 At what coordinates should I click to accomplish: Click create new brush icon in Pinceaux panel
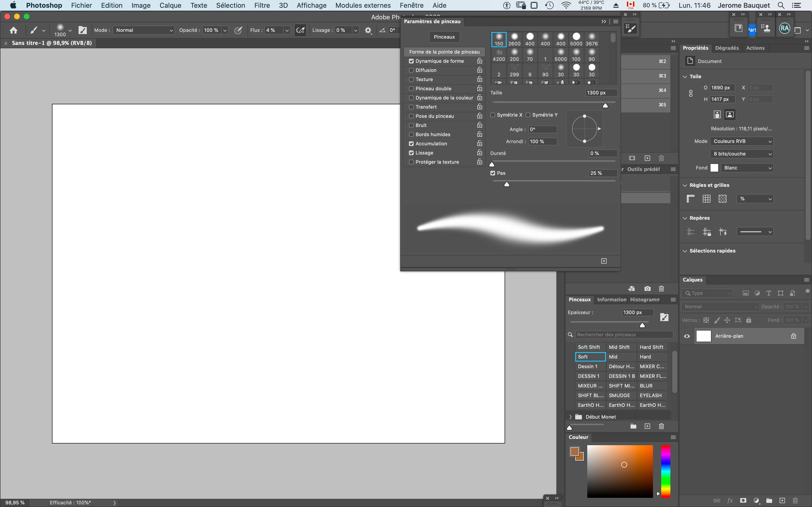(647, 426)
